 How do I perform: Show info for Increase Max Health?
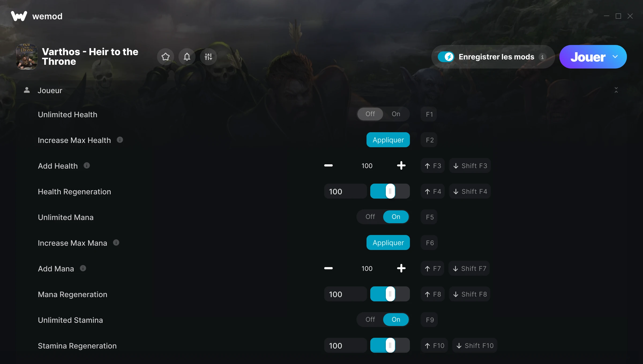click(x=120, y=140)
